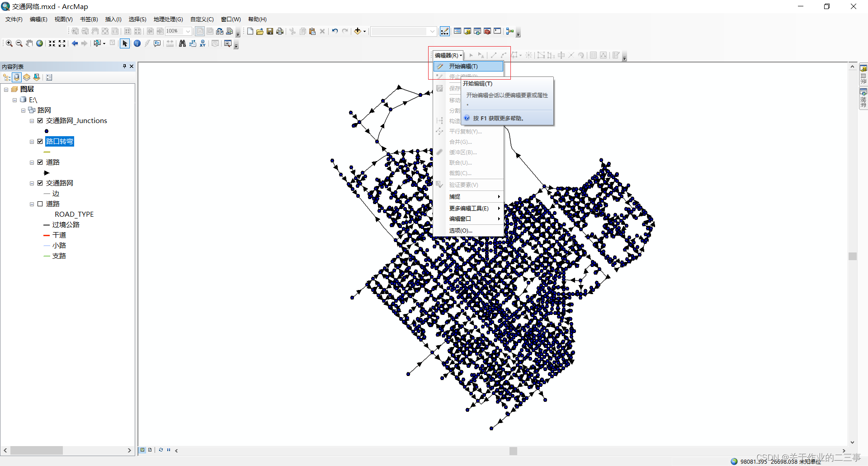The width and height of the screenshot is (868, 466).
Task: Toggle the Editor Toolbar icon
Action: coord(445,31)
